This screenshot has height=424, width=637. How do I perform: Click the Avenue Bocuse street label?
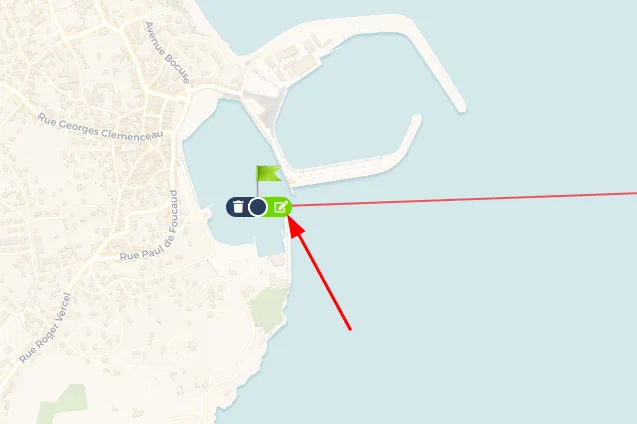(167, 53)
